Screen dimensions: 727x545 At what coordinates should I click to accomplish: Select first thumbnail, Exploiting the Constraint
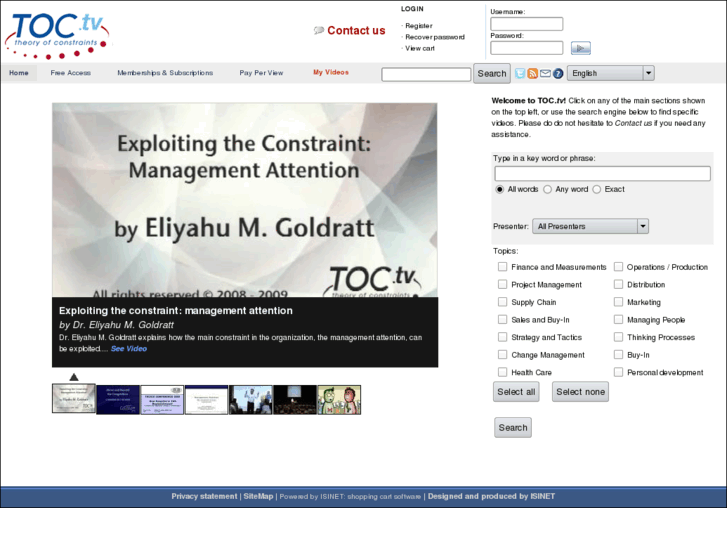(x=74, y=398)
